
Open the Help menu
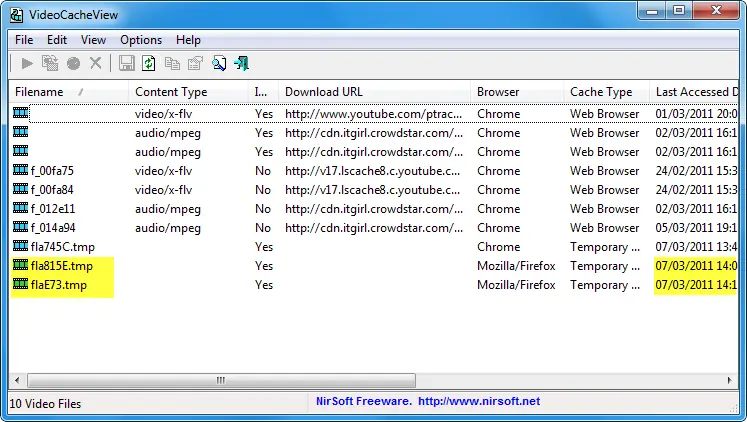(x=188, y=40)
